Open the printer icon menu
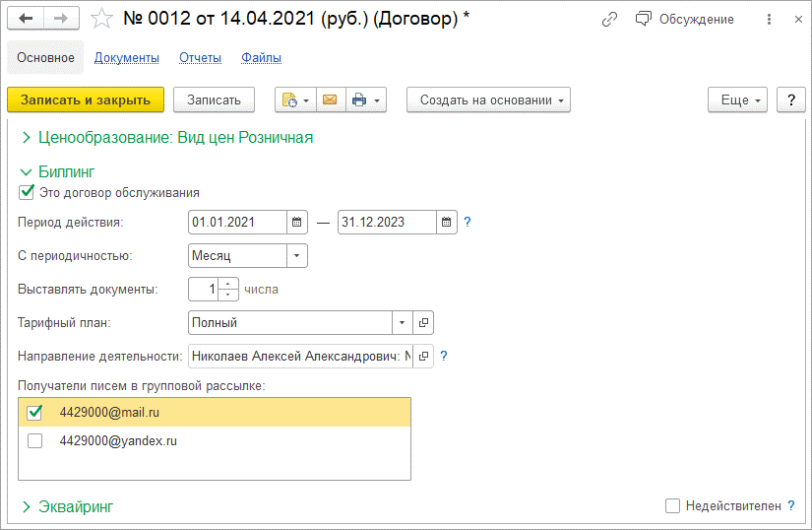 click(365, 99)
